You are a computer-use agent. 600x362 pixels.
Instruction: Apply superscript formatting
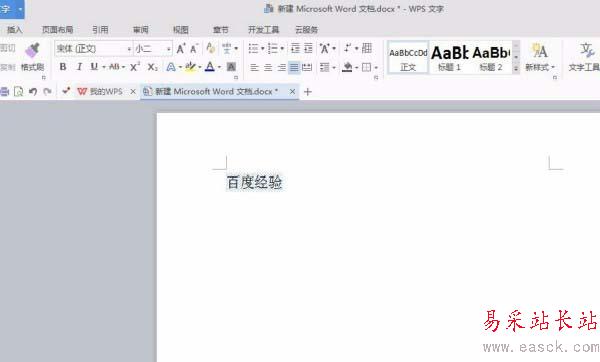click(135, 67)
